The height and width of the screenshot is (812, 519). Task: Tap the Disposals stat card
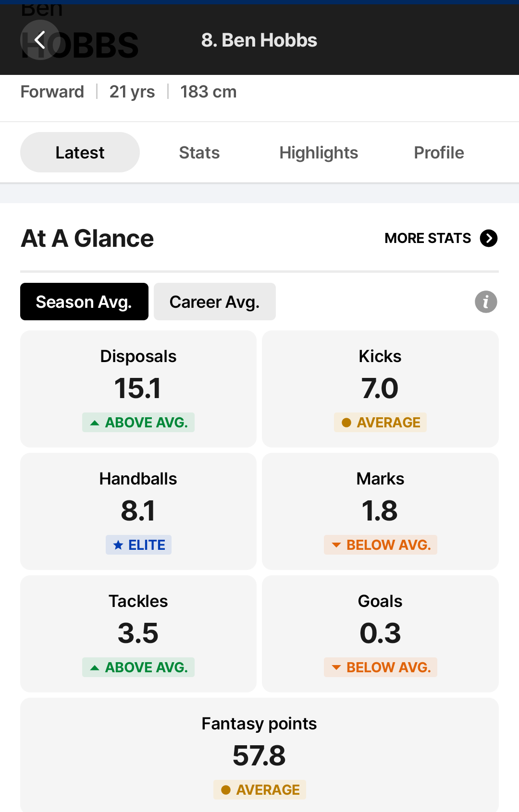138,389
